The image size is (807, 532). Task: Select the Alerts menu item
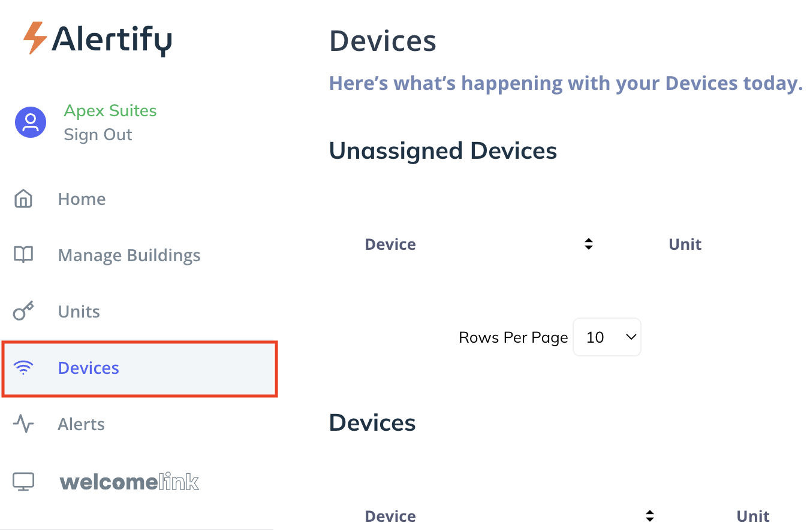coord(81,424)
